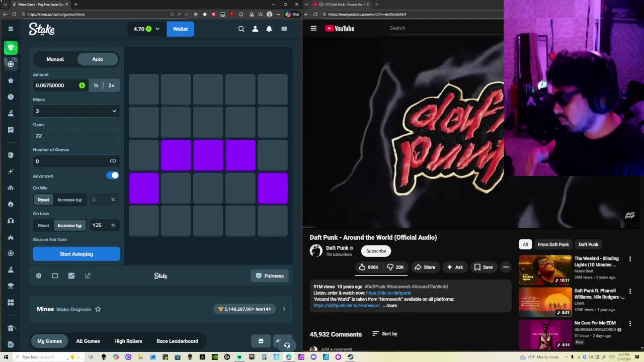The image size is (644, 362).
Task: Expand video description with ...more
Action: [390, 305]
